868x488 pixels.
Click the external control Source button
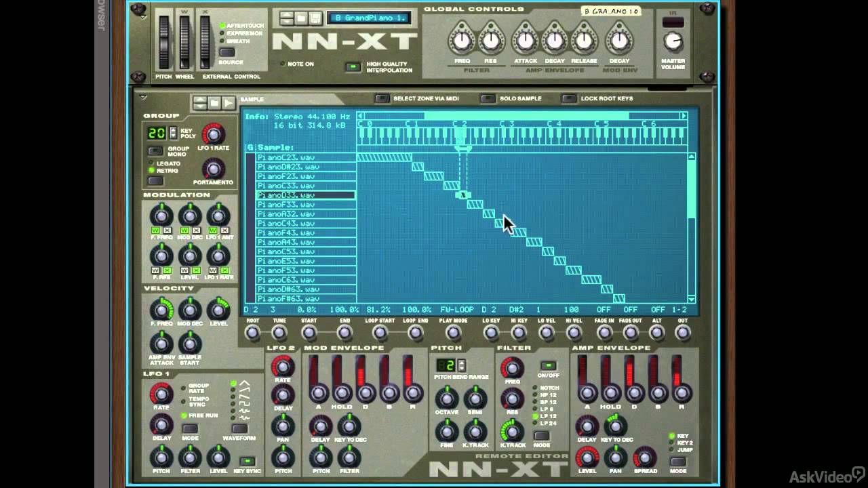226,52
